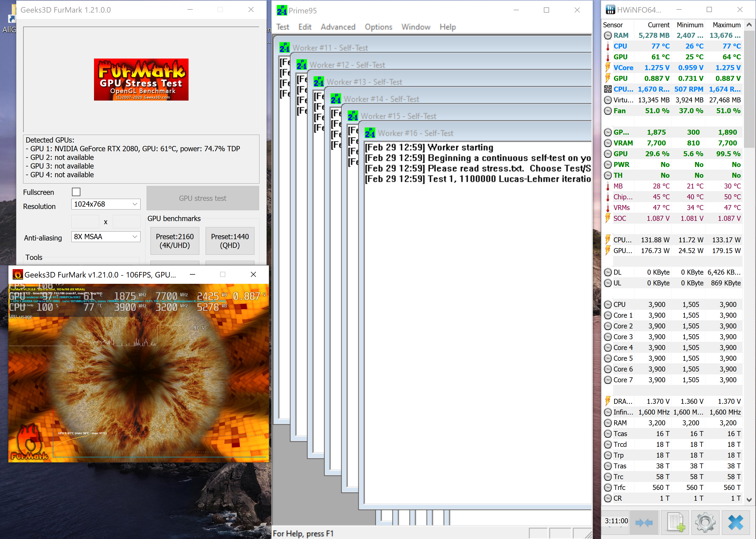Click the Virtual memory 13,345 MB row
The image size is (756, 539).
tap(672, 100)
